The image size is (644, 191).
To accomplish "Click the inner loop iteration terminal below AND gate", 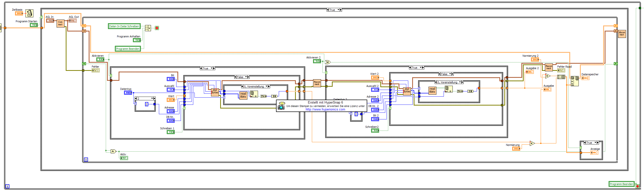I will click(86, 160).
